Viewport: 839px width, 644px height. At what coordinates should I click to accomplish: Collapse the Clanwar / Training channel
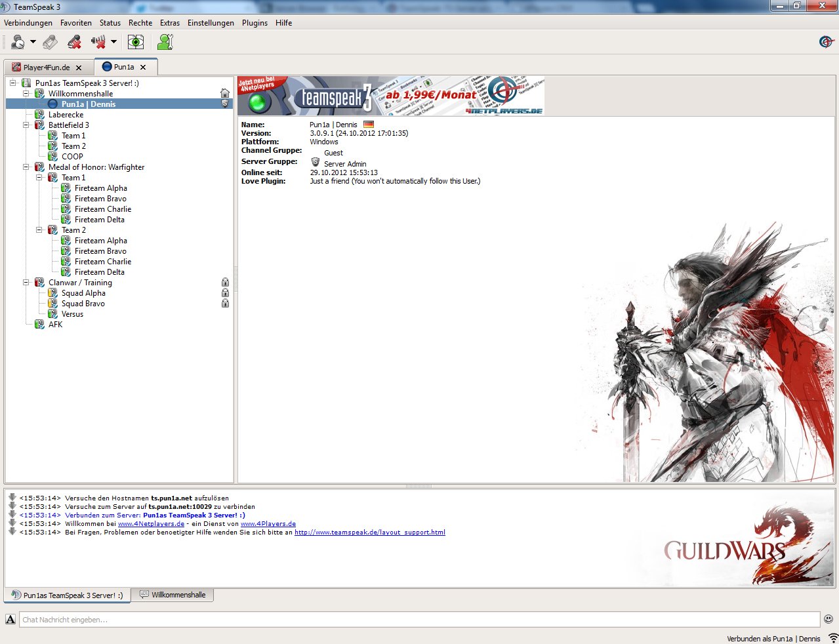point(26,283)
